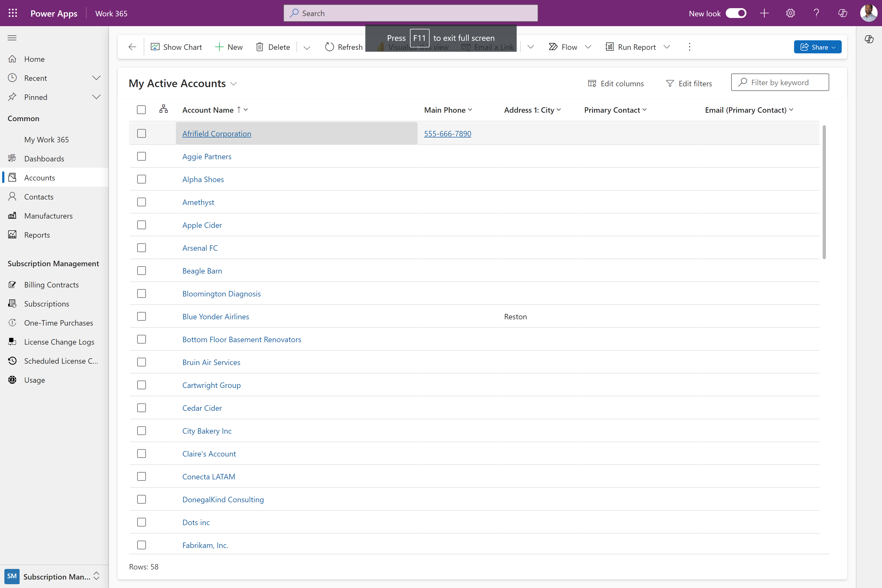Open the Flow dropdown arrow
This screenshot has height=588, width=882.
[x=588, y=47]
